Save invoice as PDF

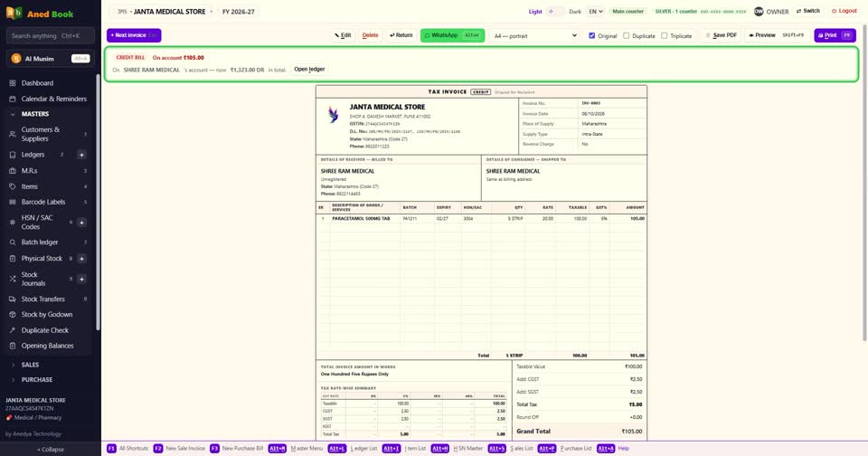point(722,35)
